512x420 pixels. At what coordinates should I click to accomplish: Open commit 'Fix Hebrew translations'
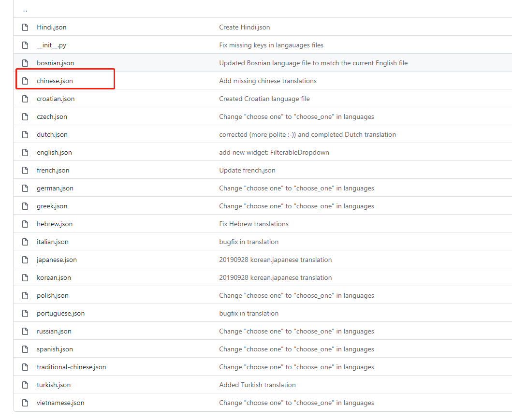(254, 224)
